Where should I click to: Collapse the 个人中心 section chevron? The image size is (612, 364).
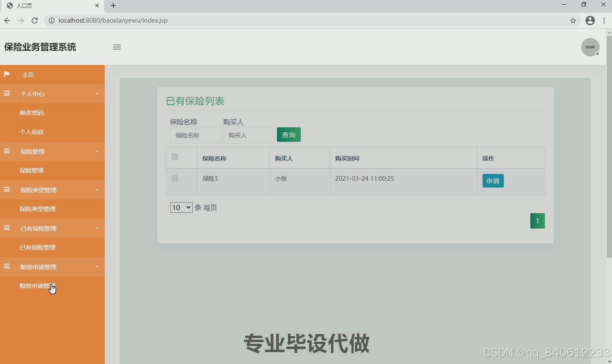[x=97, y=94]
